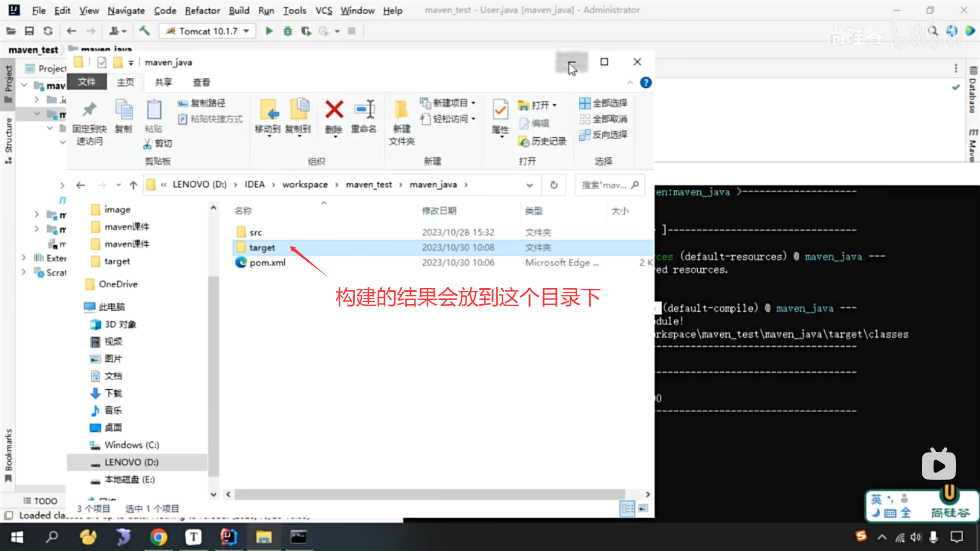This screenshot has width=980, height=551.
Task: Click the Chrome icon in the taskbar
Action: (x=158, y=537)
